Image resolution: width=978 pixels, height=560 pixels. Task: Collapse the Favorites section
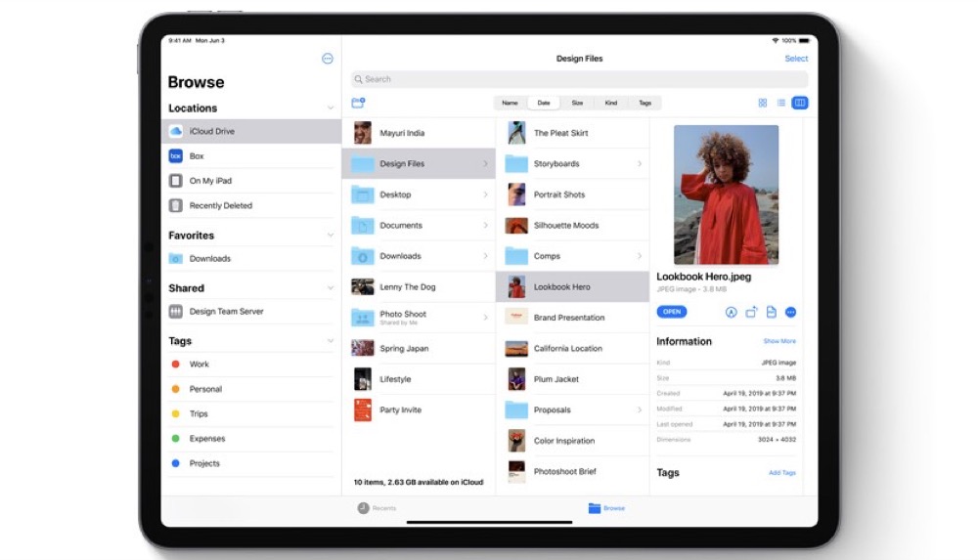(x=330, y=236)
